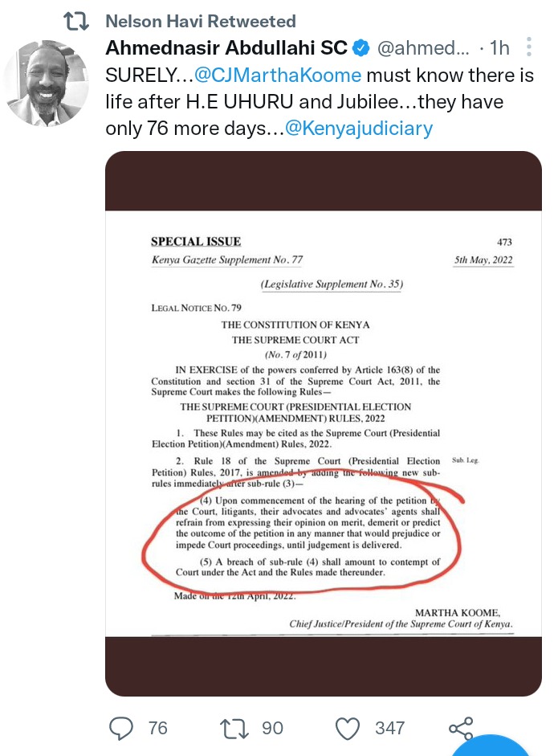Open the reply comment icon
The height and width of the screenshot is (756, 558).
[x=121, y=728]
